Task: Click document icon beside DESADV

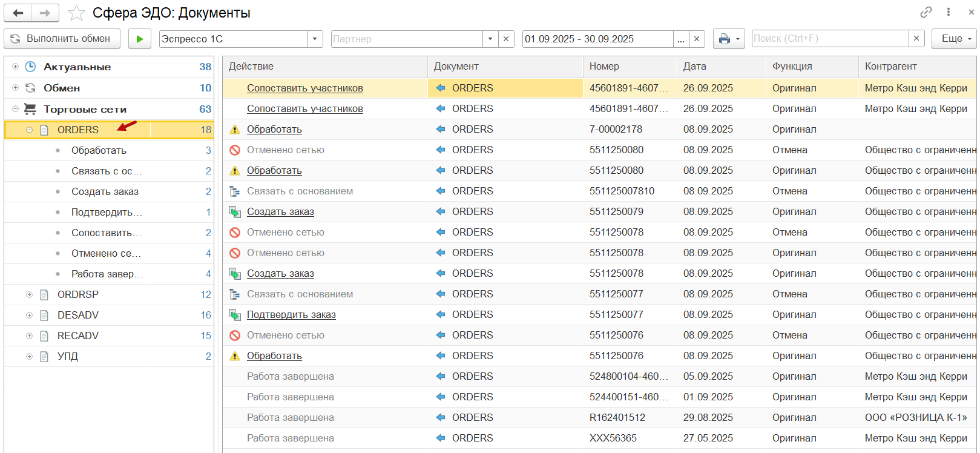Action: [44, 315]
